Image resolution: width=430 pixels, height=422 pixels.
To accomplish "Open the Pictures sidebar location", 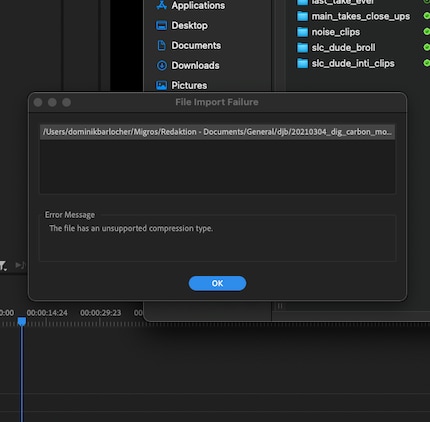I will pyautogui.click(x=182, y=85).
